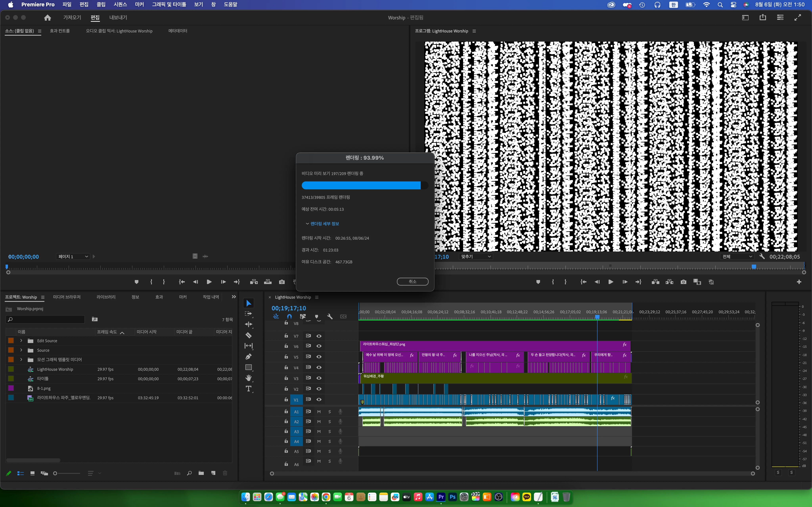Select the Hand tool

click(248, 378)
